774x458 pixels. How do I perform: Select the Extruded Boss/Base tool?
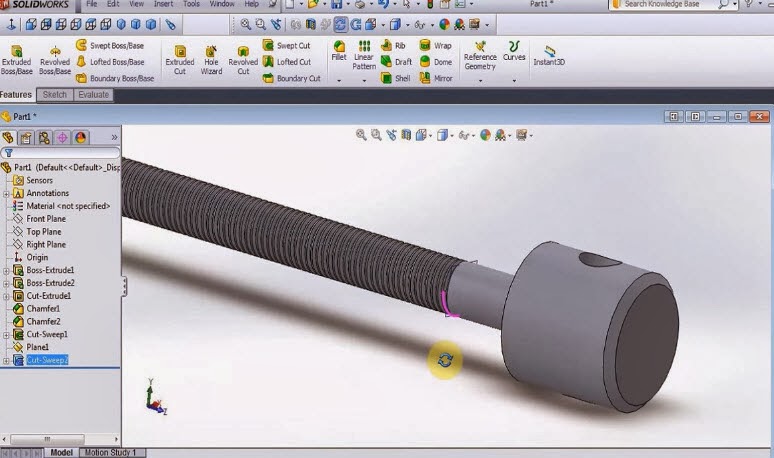tap(16, 59)
